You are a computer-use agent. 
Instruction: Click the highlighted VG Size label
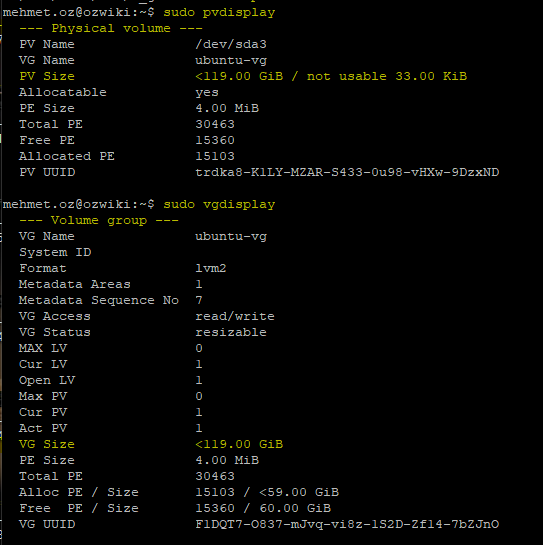coord(47,444)
